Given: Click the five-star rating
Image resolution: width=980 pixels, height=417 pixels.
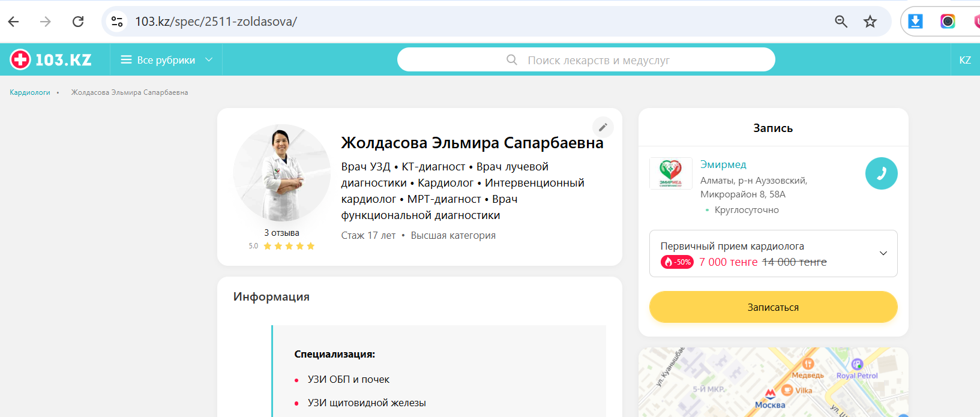Looking at the screenshot, I should point(289,246).
